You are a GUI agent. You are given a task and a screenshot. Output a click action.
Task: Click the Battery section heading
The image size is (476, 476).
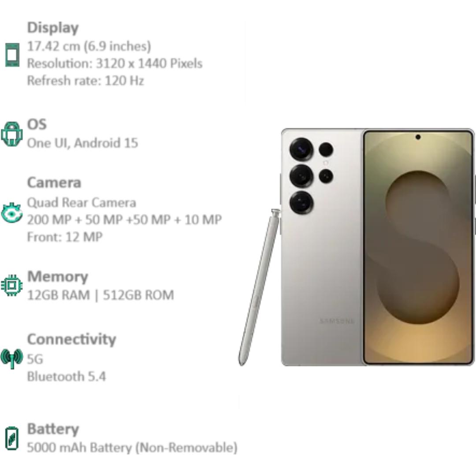(53, 429)
